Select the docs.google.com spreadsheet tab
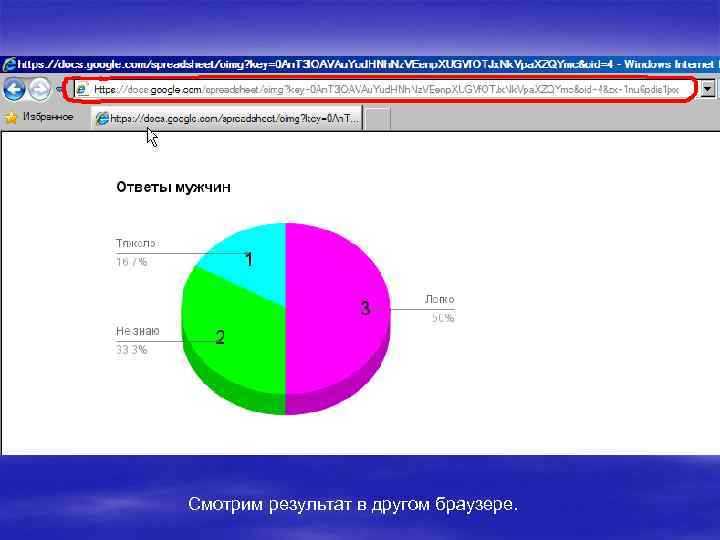 [x=227, y=118]
